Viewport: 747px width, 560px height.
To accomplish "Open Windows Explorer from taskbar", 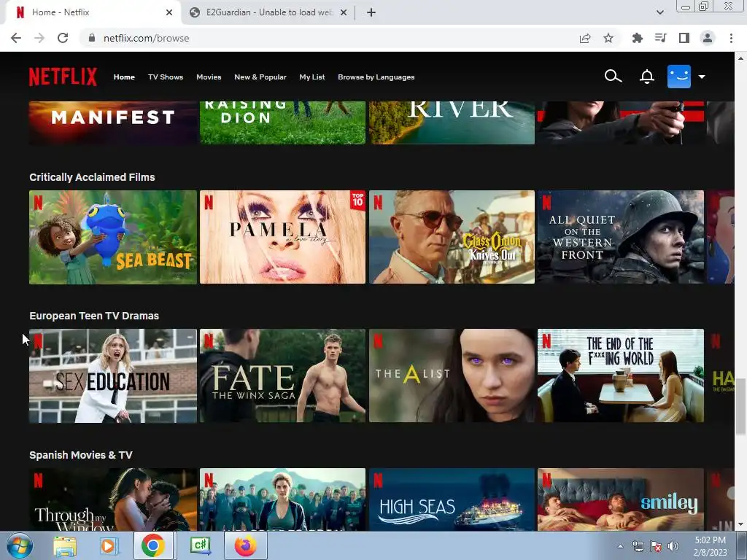I will click(65, 545).
